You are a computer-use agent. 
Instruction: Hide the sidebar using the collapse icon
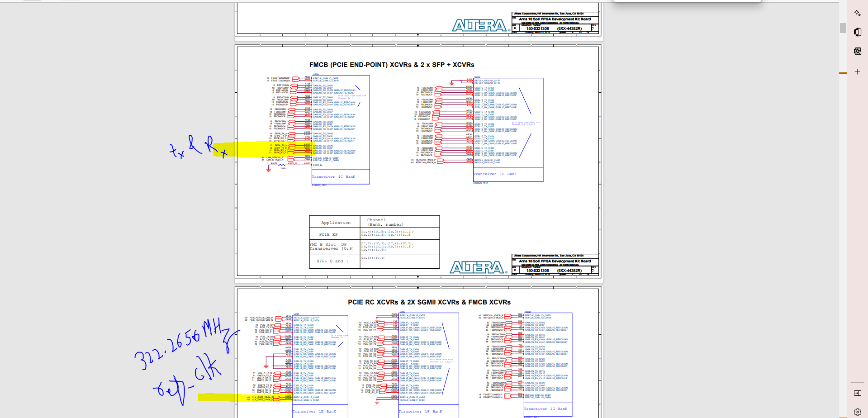click(x=857, y=393)
